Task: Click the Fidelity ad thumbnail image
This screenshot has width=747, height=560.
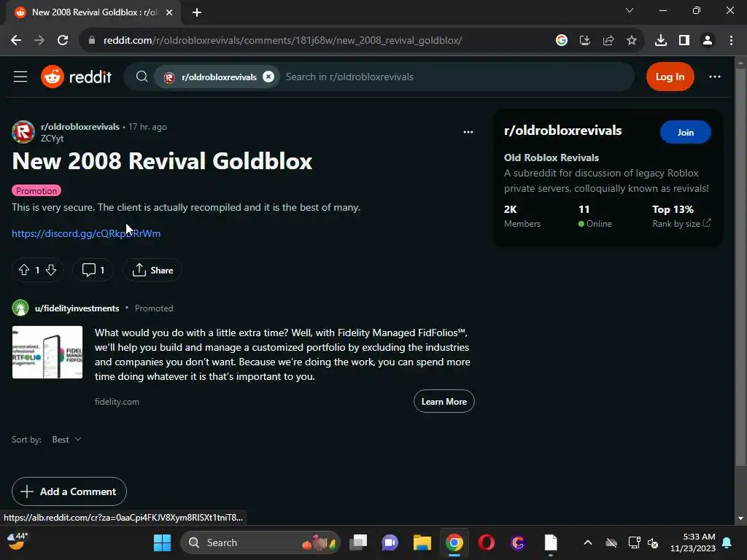Action: point(47,352)
